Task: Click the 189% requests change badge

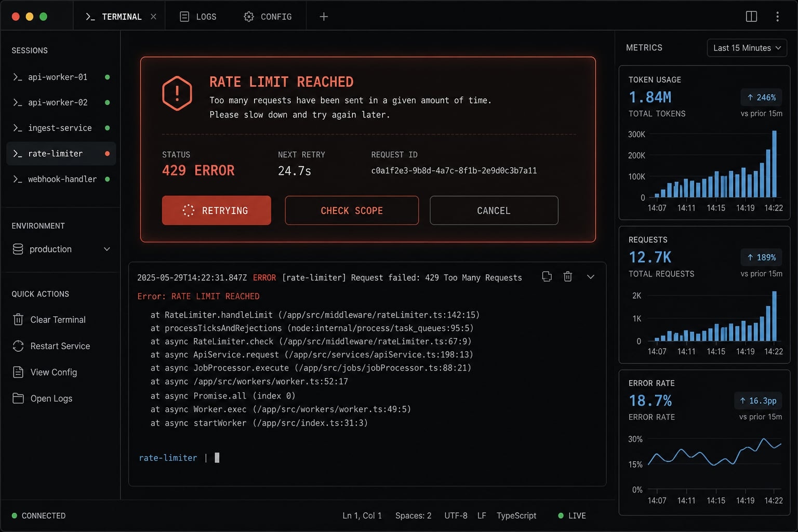Action: [x=761, y=257]
